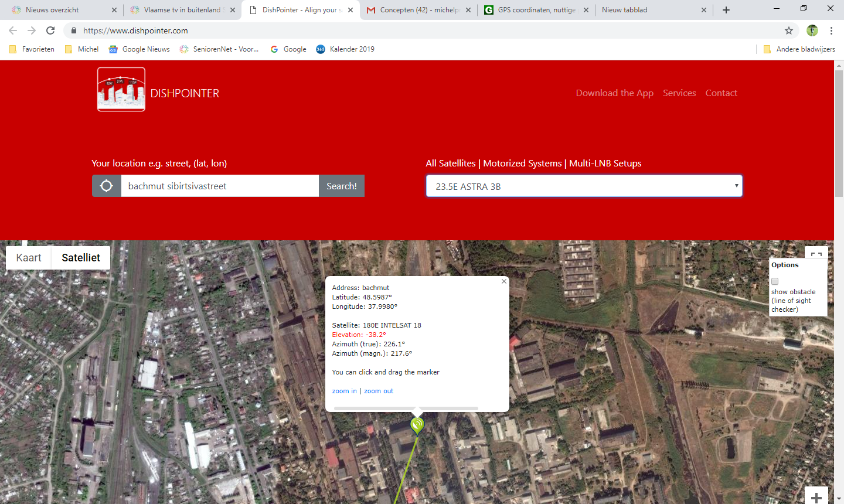Open Andere bladwijzers bookmarks folder
Viewport: 844px width, 504px height.
tap(799, 49)
